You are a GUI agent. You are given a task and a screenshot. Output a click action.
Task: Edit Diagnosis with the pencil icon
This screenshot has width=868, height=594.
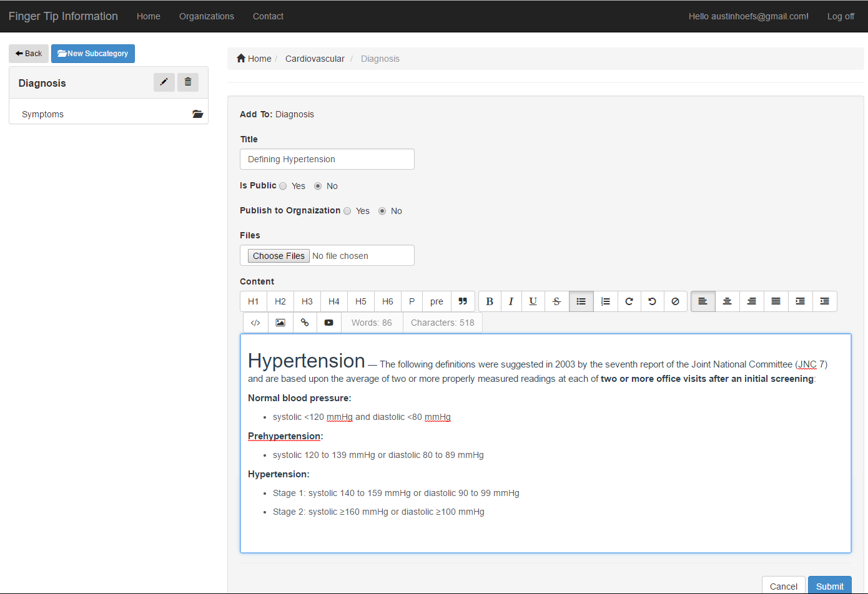(164, 82)
